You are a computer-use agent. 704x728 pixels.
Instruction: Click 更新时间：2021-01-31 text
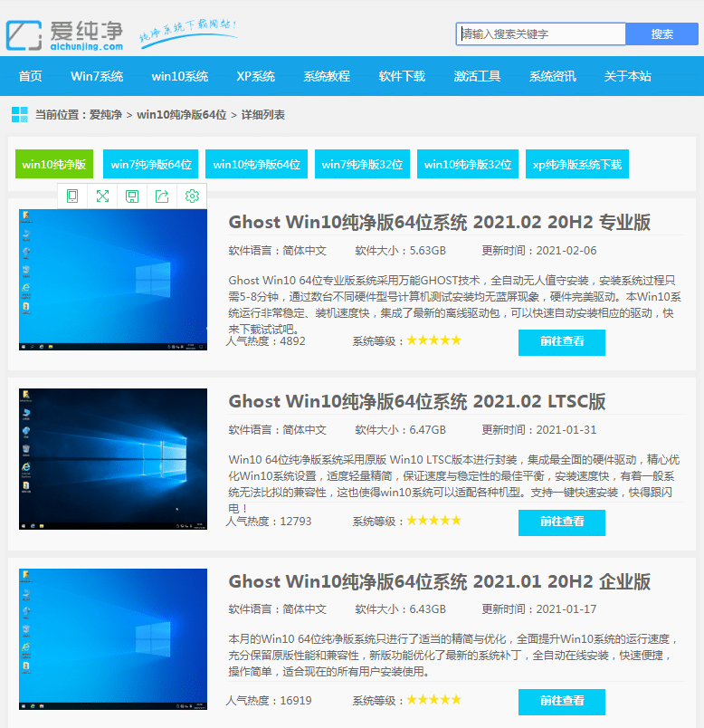coord(539,430)
